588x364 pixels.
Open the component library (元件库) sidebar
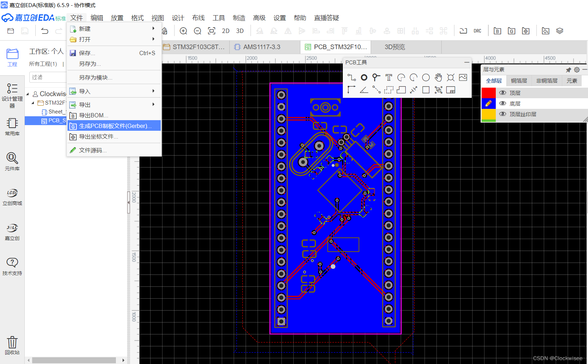12,162
